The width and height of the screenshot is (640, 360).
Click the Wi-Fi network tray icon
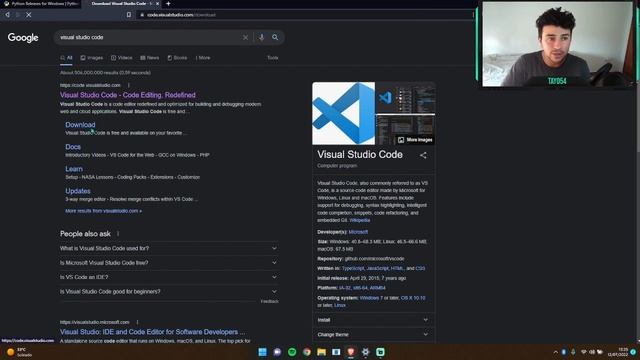pos(584,352)
